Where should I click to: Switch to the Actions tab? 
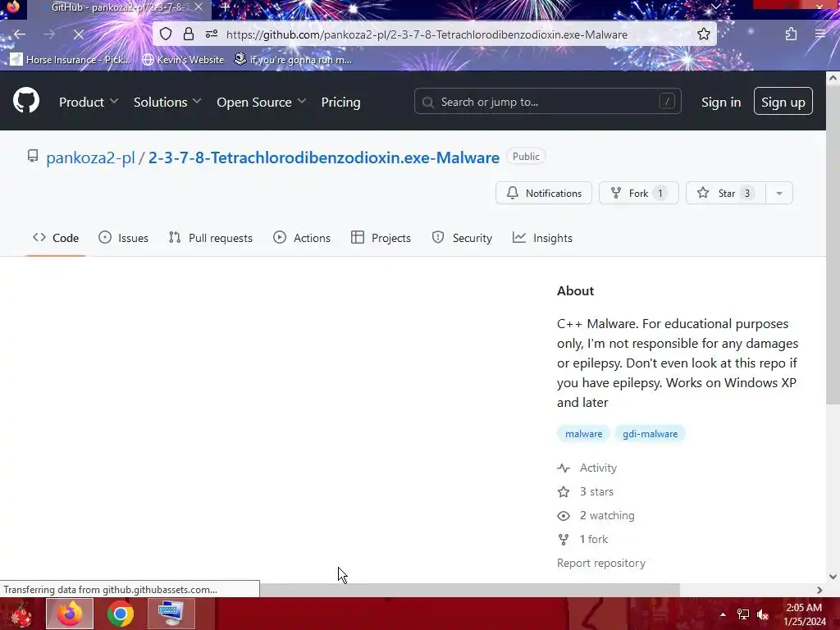(x=302, y=238)
